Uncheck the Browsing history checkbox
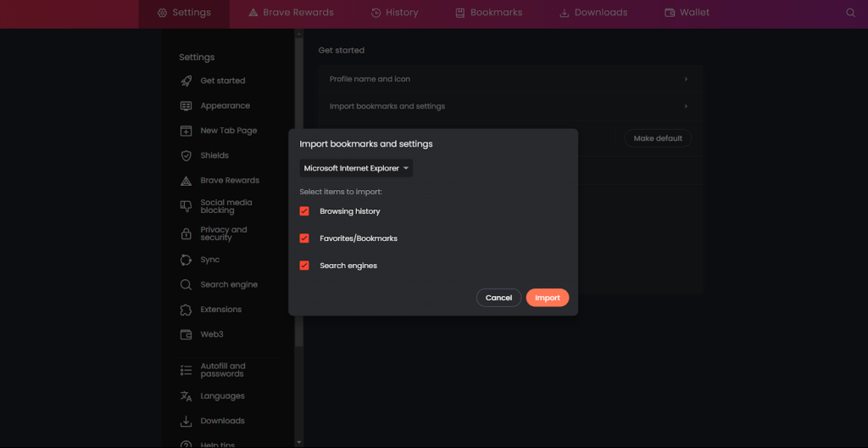The height and width of the screenshot is (448, 868). (304, 211)
